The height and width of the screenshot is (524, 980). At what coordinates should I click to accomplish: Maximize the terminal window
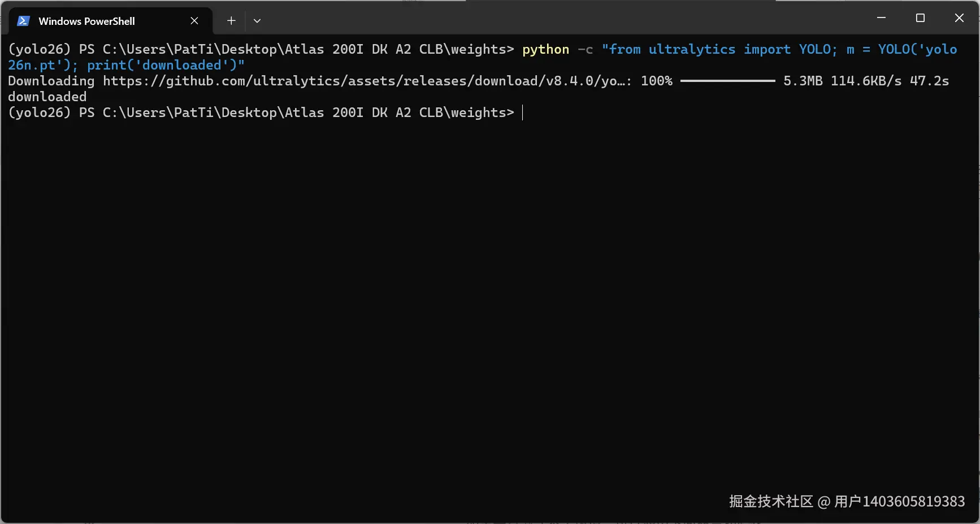tap(920, 18)
